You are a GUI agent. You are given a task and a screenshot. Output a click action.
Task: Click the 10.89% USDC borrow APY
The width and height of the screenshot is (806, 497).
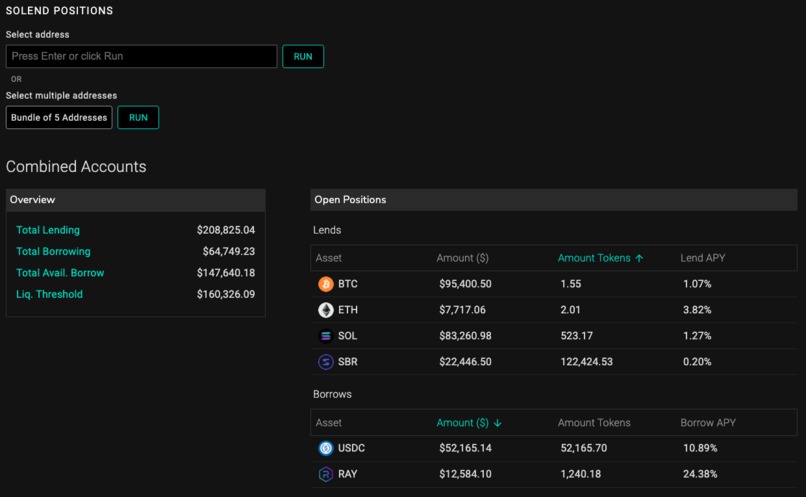[x=700, y=448]
